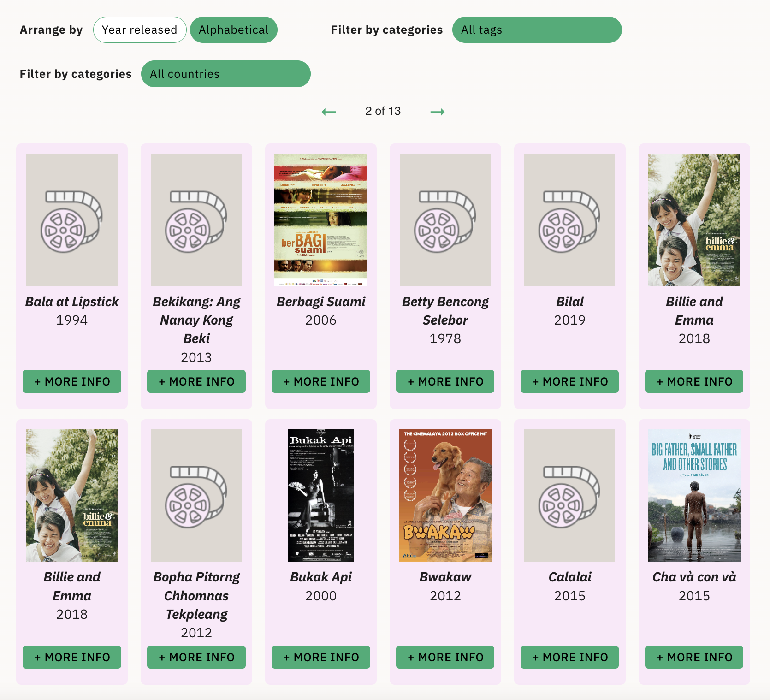
Task: Click film reel placeholder for Betty Bencong Selebor
Action: tap(445, 220)
